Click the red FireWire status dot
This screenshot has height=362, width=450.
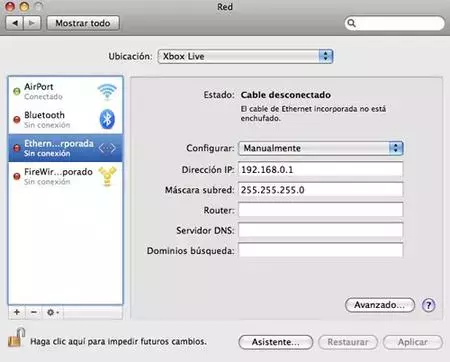(x=17, y=176)
